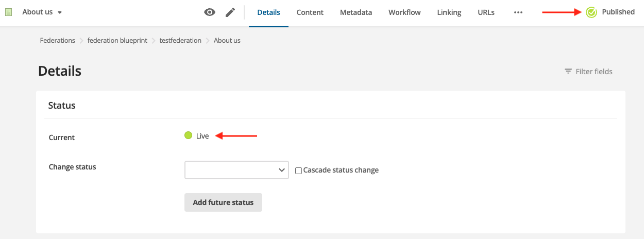644x239 pixels.
Task: Open the About us title dropdown
Action: click(x=42, y=12)
